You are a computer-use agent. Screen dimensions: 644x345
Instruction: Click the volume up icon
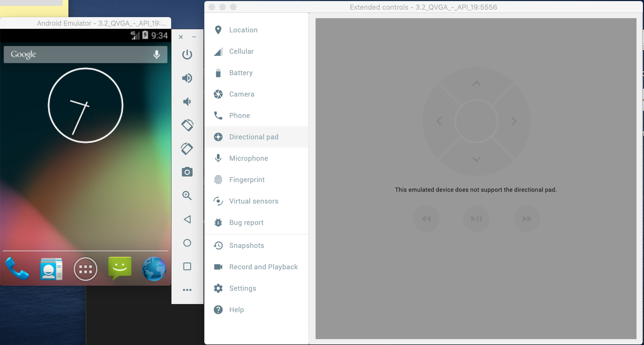[187, 78]
